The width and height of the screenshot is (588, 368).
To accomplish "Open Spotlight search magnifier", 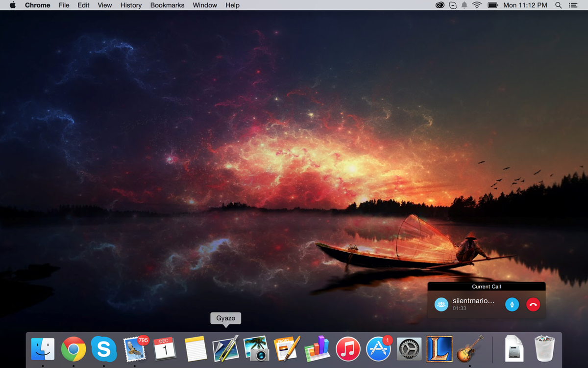I will point(559,5).
